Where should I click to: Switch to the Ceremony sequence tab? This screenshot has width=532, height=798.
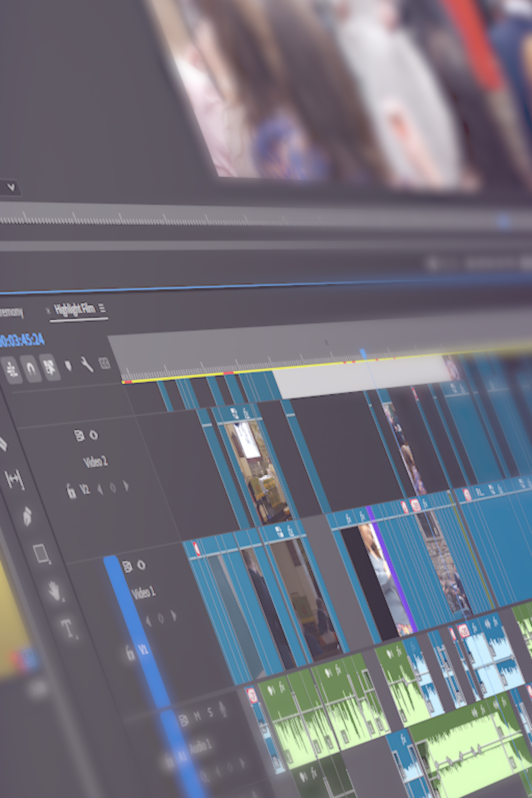click(11, 312)
